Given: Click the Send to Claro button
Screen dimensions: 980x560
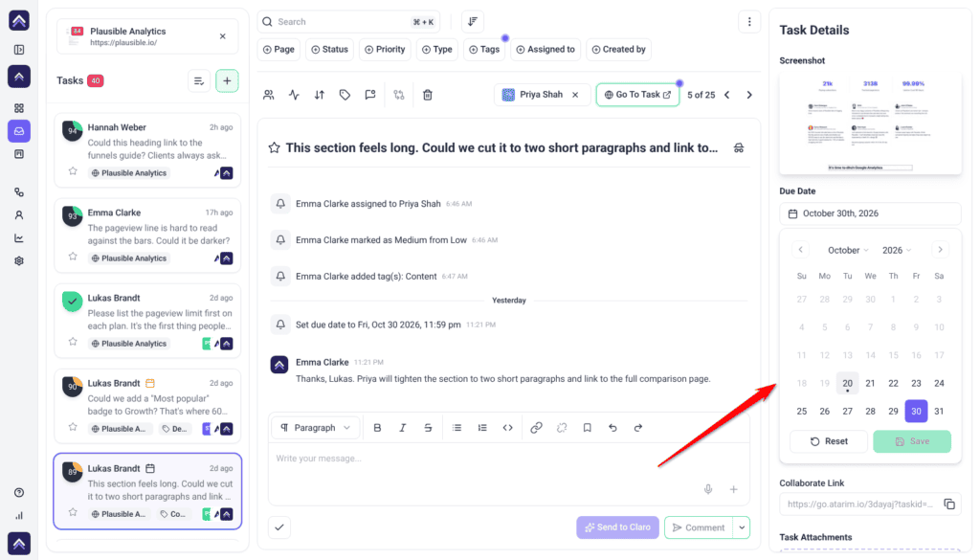Looking at the screenshot, I should pos(617,527).
